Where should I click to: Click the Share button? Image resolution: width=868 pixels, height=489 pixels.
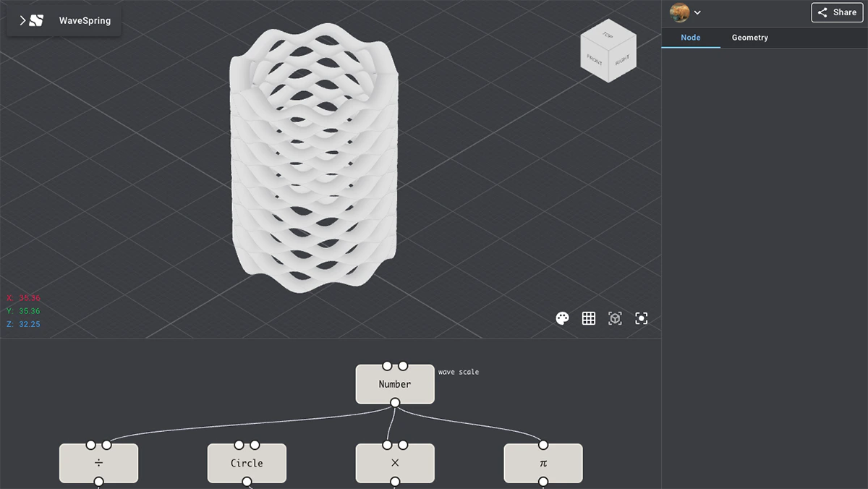pyautogui.click(x=837, y=12)
